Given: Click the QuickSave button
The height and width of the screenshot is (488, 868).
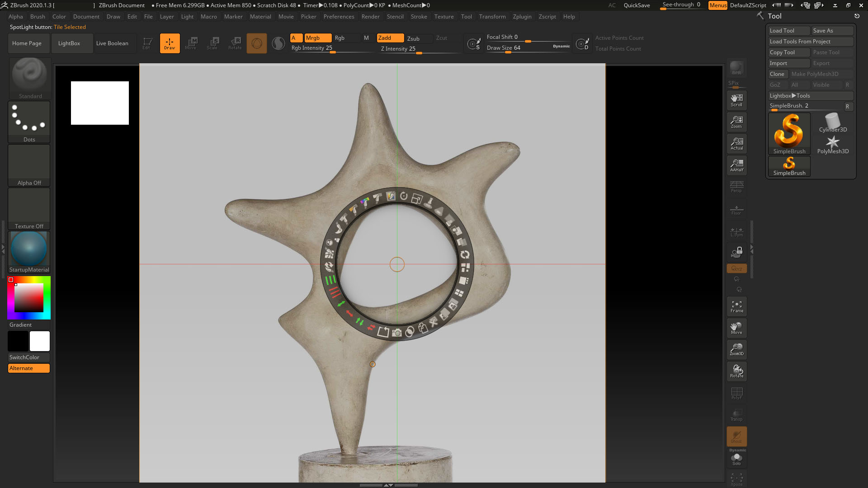Looking at the screenshot, I should [637, 5].
